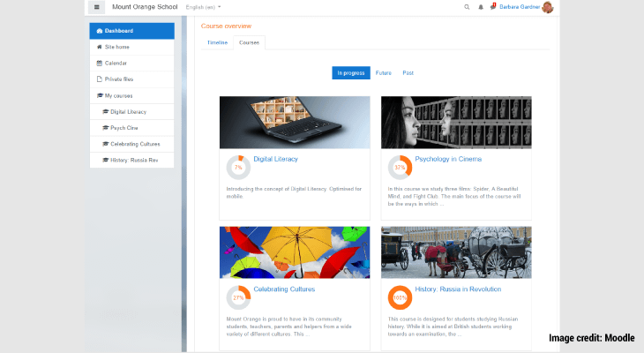Click the Dashboard icon in sidebar
This screenshot has height=353, width=644.
coord(99,31)
